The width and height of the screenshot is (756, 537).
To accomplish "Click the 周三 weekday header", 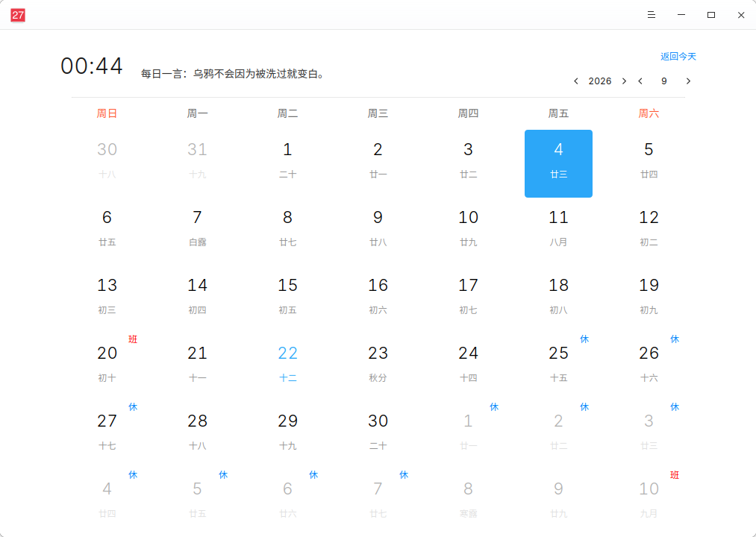I will (378, 113).
